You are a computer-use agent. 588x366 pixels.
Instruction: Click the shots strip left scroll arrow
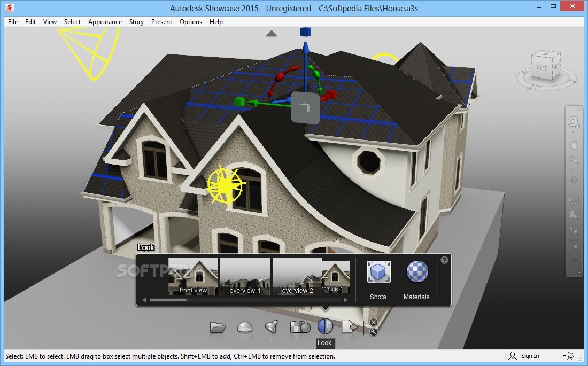click(144, 300)
